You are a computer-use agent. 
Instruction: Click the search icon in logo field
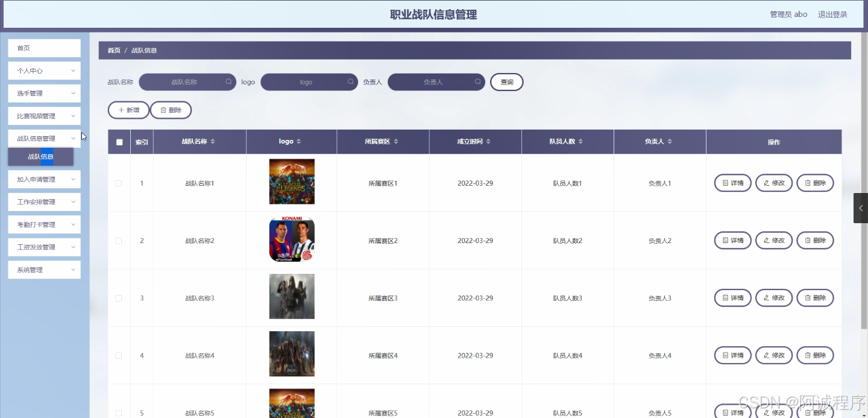click(x=351, y=81)
